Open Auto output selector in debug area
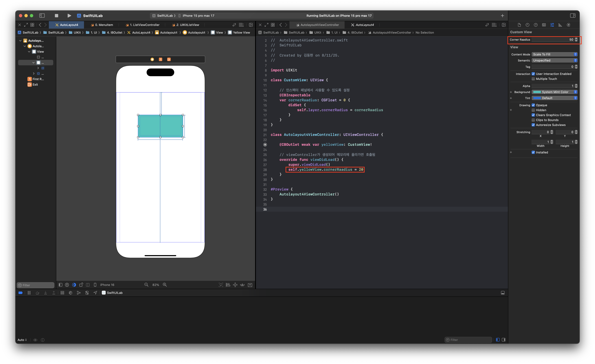Screen dimensions: 595x364 point(22,340)
